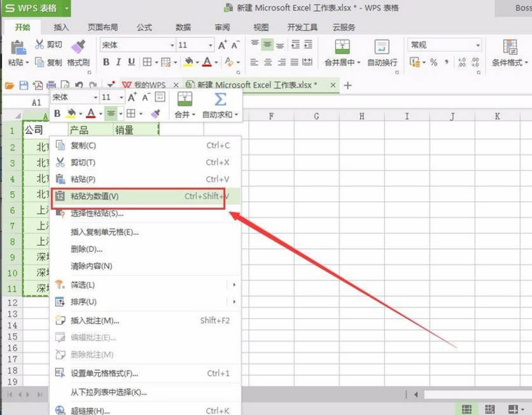The height and width of the screenshot is (415, 532).
Task: Click the save disk quick access icon
Action: pyautogui.click(x=24, y=85)
